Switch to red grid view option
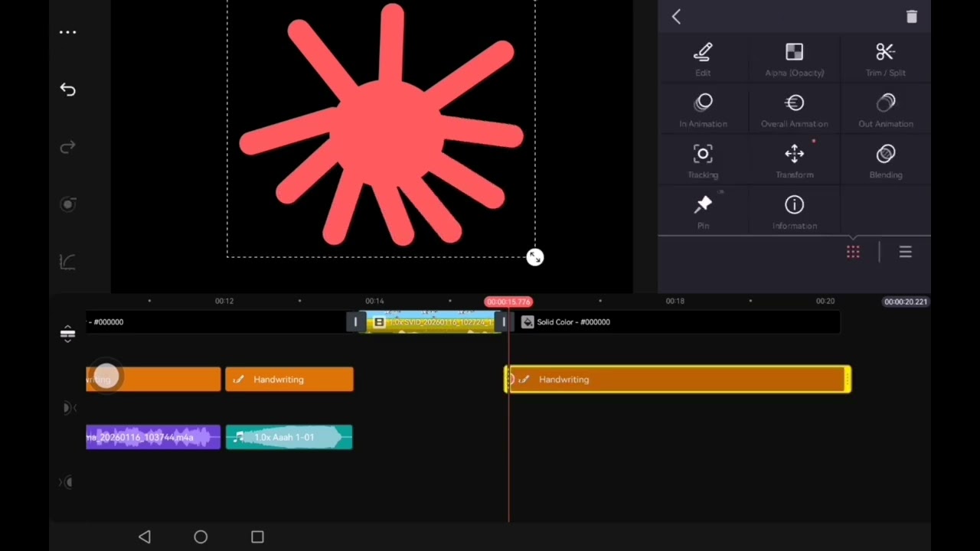 (x=853, y=252)
